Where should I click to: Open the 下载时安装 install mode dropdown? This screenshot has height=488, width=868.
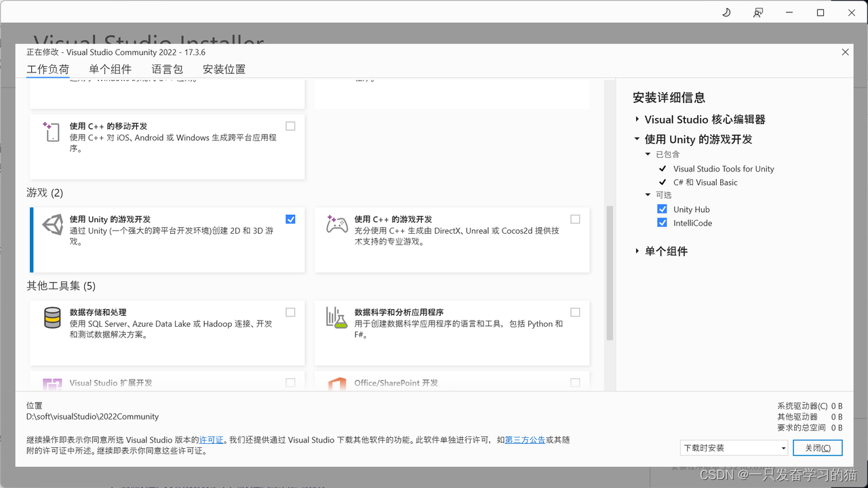point(734,448)
